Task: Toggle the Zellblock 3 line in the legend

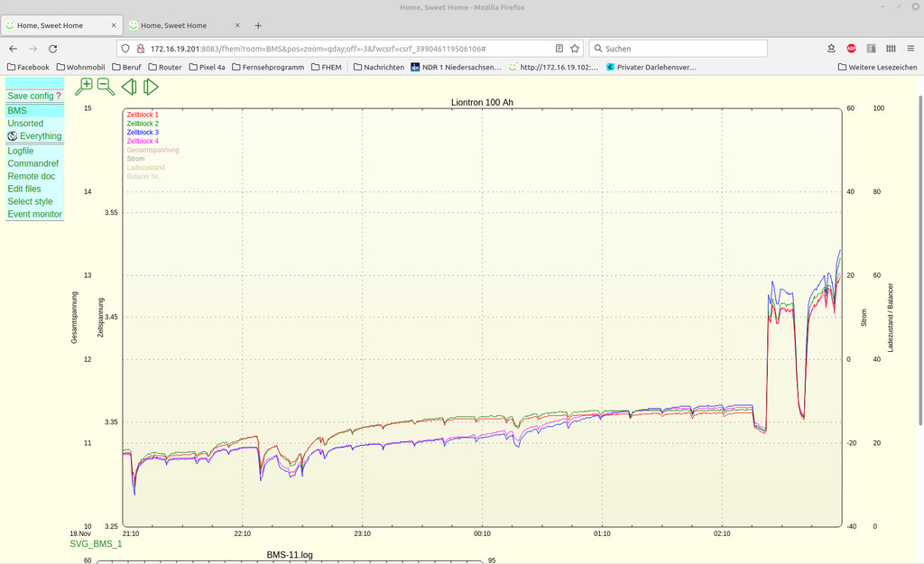Action: (x=143, y=133)
